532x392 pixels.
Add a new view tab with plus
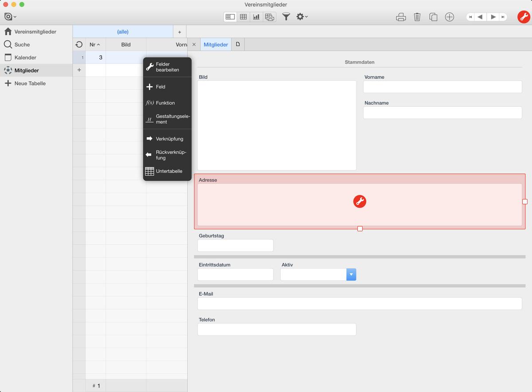tap(180, 32)
